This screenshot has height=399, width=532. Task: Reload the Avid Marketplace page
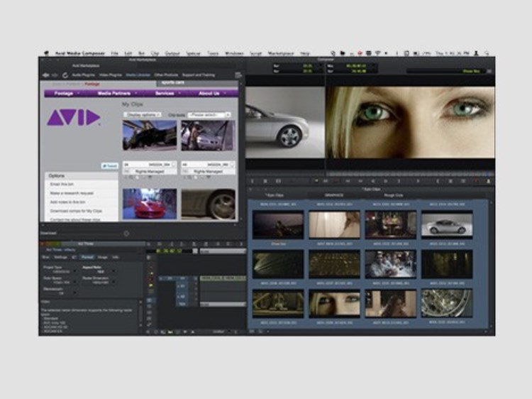pyautogui.click(x=65, y=75)
